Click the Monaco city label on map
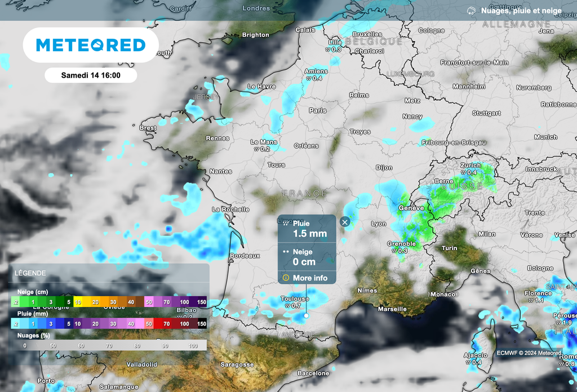The image size is (577, 392). tap(443, 294)
